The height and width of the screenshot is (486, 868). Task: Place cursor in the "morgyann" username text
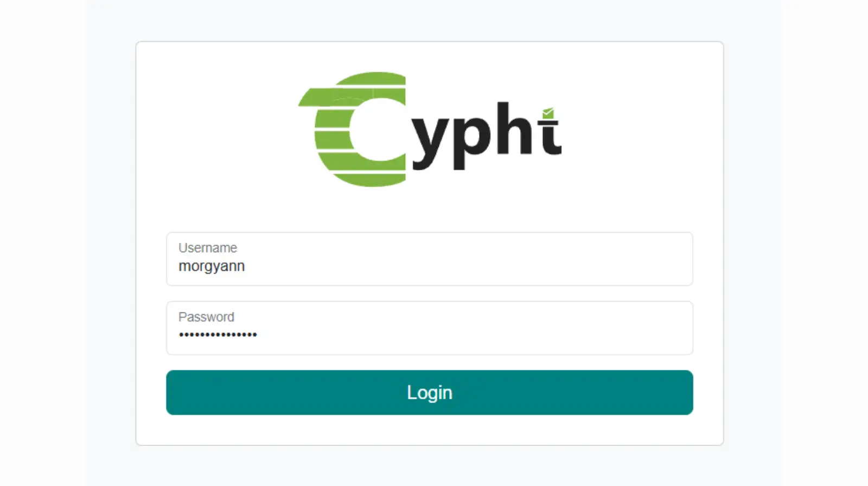[x=212, y=267]
